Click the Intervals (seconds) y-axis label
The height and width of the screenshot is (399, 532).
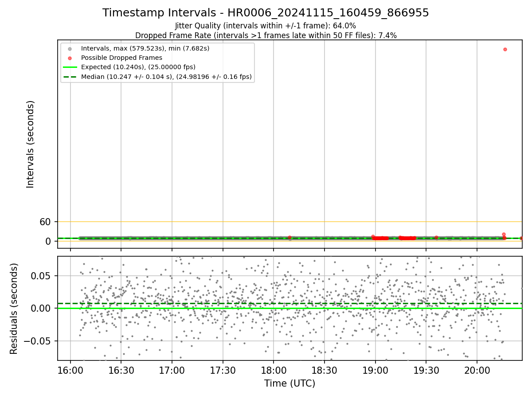(x=30, y=144)
